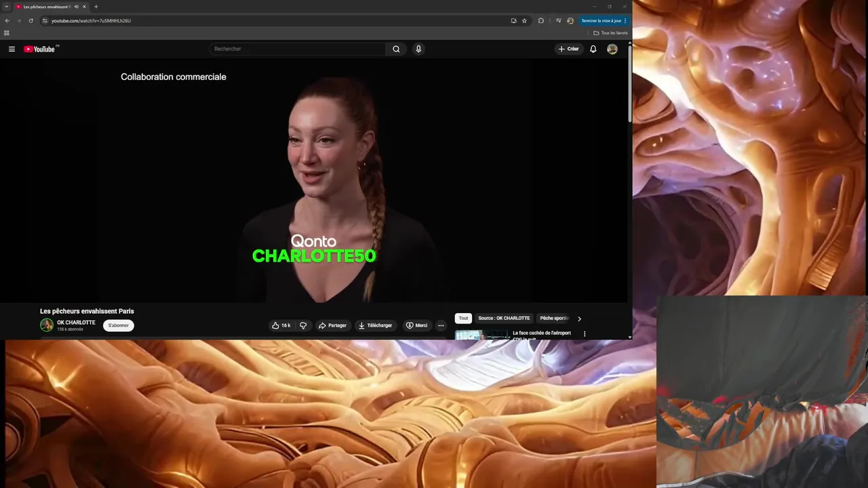The width and height of the screenshot is (868, 488).
Task: Click the magnifier search button
Action: click(396, 49)
